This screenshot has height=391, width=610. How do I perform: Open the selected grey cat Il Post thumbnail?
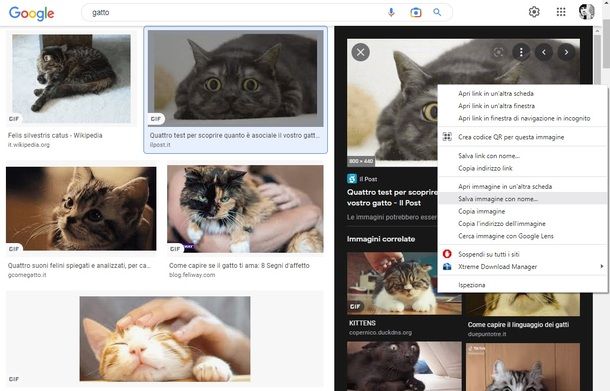(236, 79)
